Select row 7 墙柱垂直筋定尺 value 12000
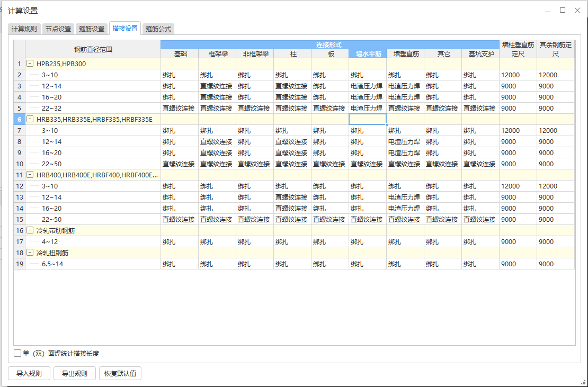 coord(518,130)
